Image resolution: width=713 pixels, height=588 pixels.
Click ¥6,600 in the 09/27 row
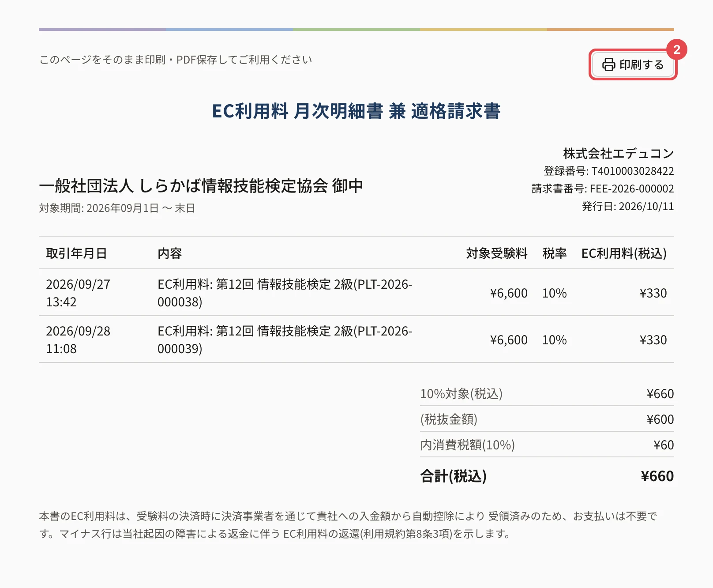(x=509, y=293)
